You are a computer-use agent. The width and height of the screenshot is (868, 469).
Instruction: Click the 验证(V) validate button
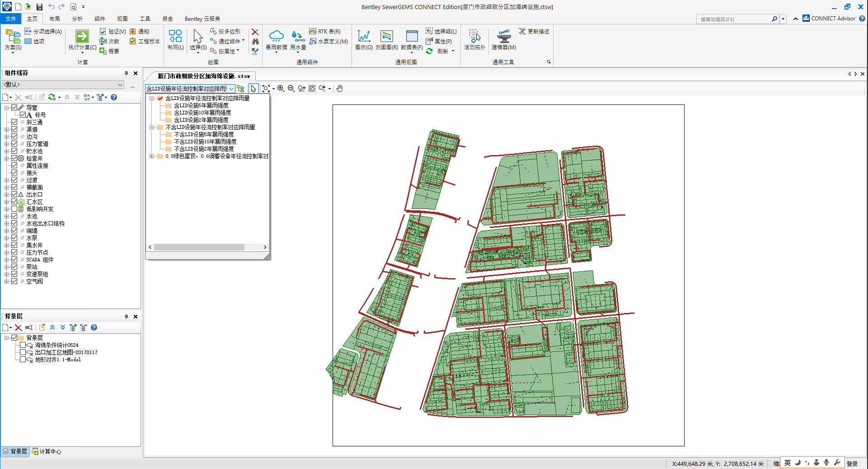(x=113, y=32)
